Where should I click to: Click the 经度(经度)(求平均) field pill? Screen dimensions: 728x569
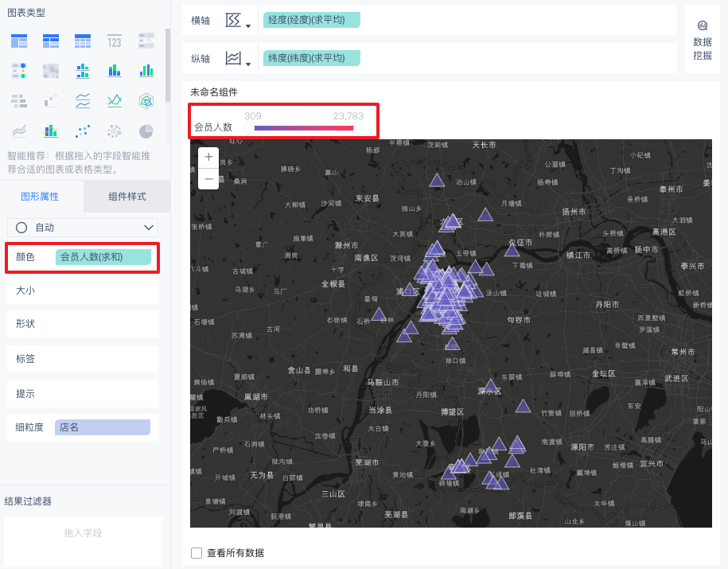(x=312, y=20)
